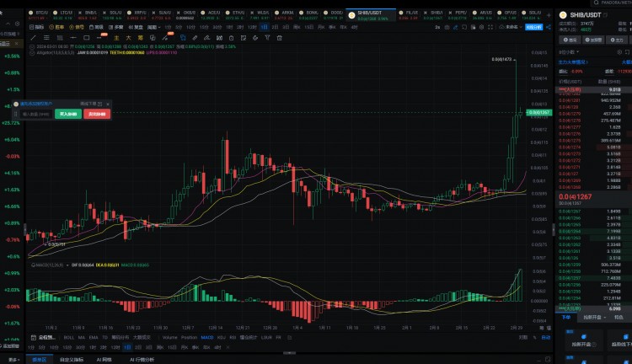The image size is (632, 364).
Task: Add a new symbol tab with plus icon
Action: pos(549,15)
